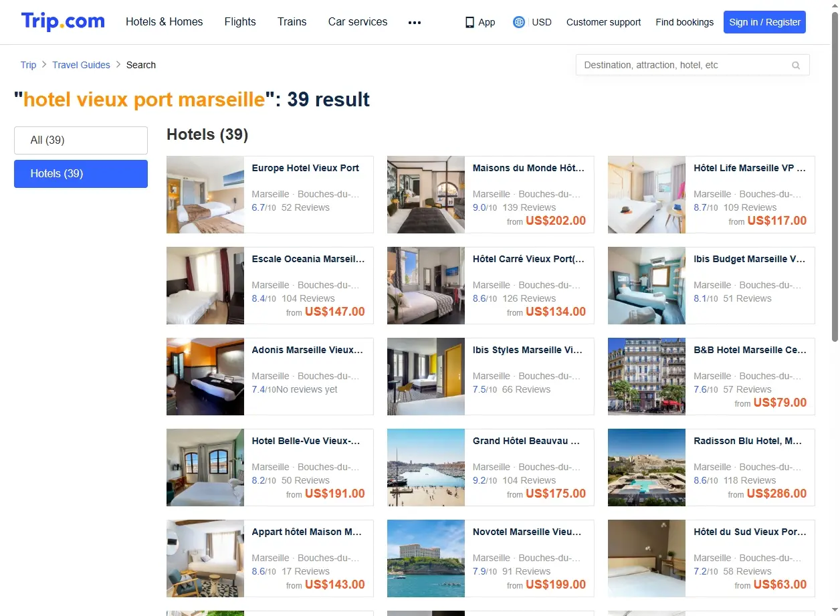Click the US$79.00 price
This screenshot has width=840, height=616.
(x=780, y=403)
